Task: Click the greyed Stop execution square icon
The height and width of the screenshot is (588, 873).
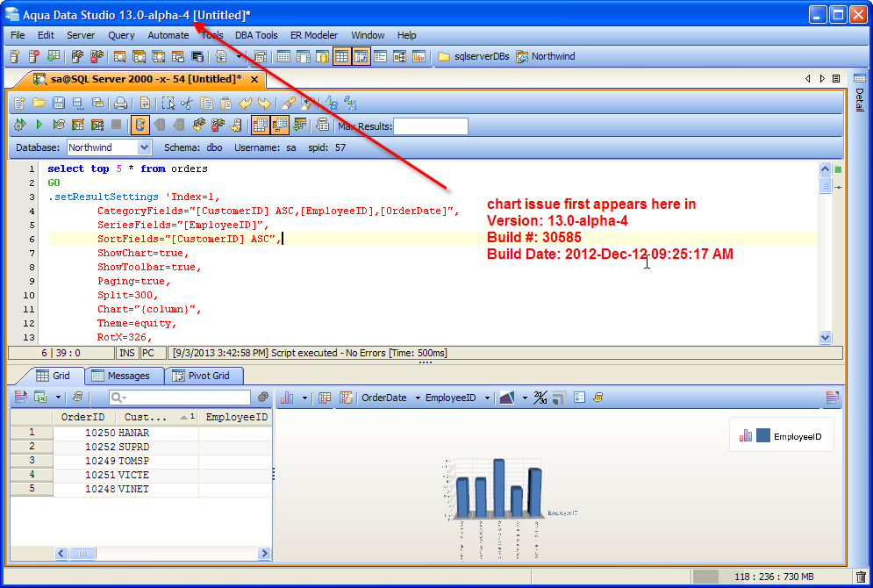Action: coord(117,125)
